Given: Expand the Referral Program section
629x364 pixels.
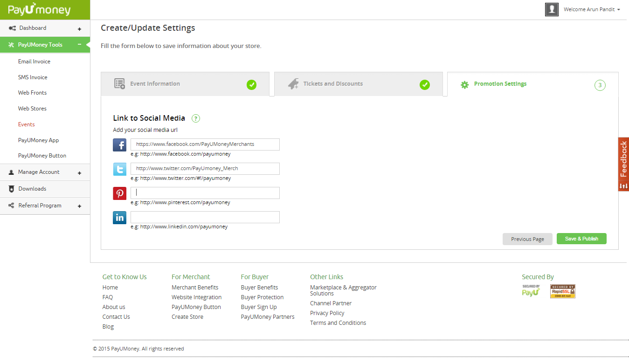Looking at the screenshot, I should pos(79,206).
